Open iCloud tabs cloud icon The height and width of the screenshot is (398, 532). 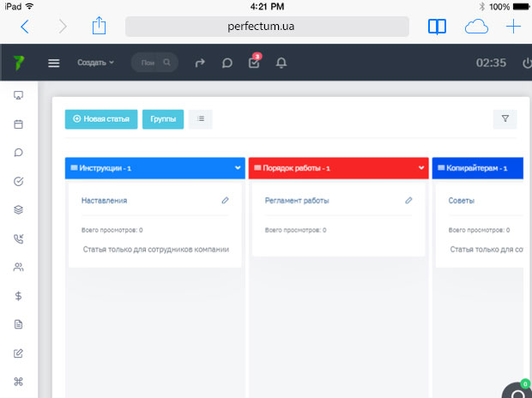[x=476, y=27]
